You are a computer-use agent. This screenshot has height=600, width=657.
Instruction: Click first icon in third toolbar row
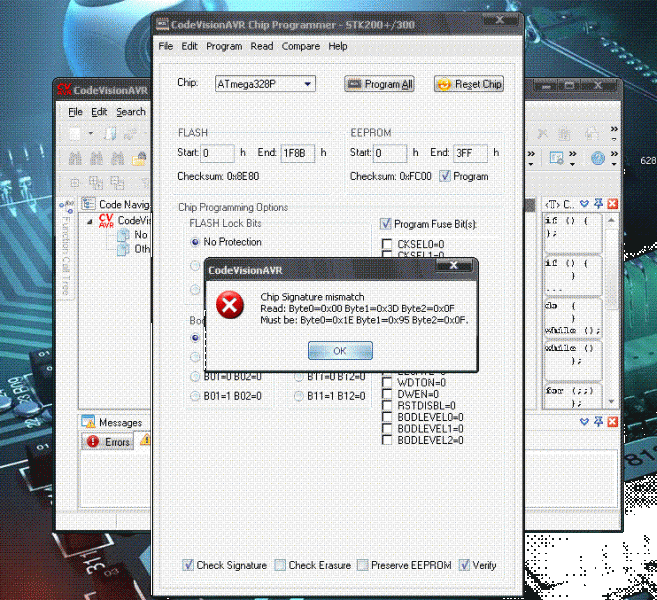[75, 183]
